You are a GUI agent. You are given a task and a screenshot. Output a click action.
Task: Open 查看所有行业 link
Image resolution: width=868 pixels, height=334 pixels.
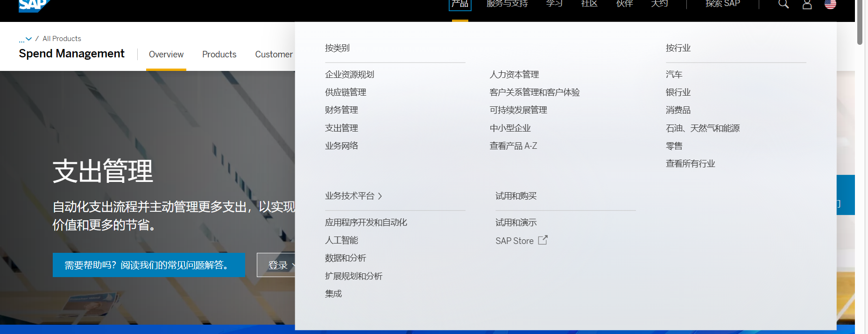[690, 164]
